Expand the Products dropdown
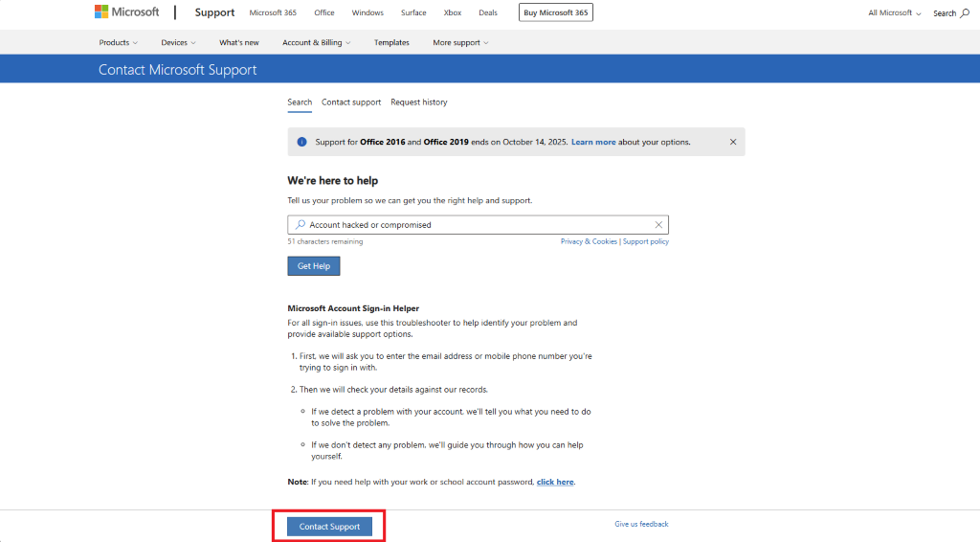The height and width of the screenshot is (542, 980). tap(118, 42)
